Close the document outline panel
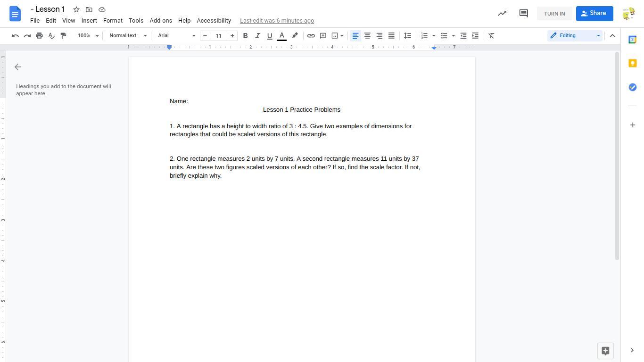 (18, 67)
